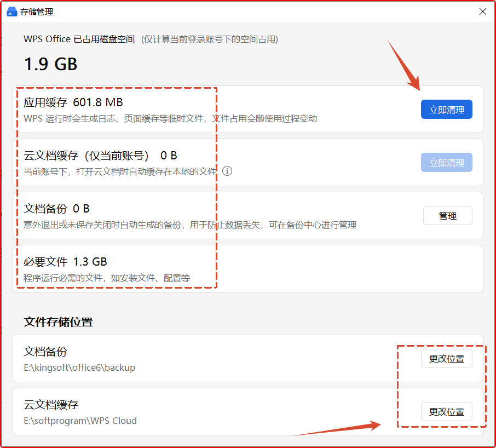Click the 存储管理 window title
The width and height of the screenshot is (496, 448).
(37, 12)
